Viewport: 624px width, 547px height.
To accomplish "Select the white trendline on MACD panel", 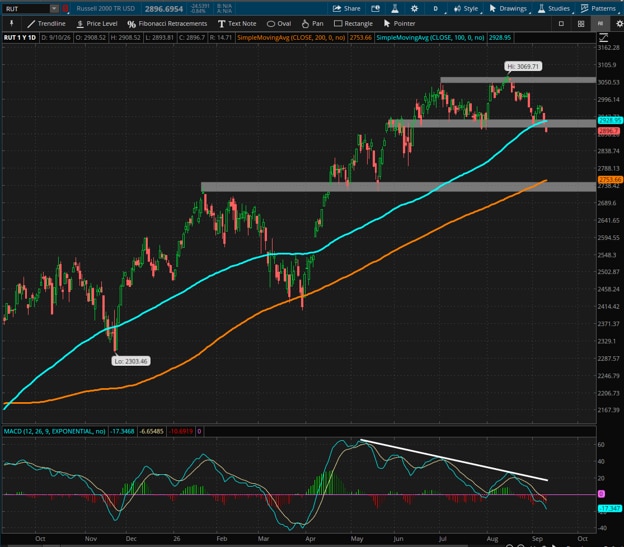I will point(454,460).
